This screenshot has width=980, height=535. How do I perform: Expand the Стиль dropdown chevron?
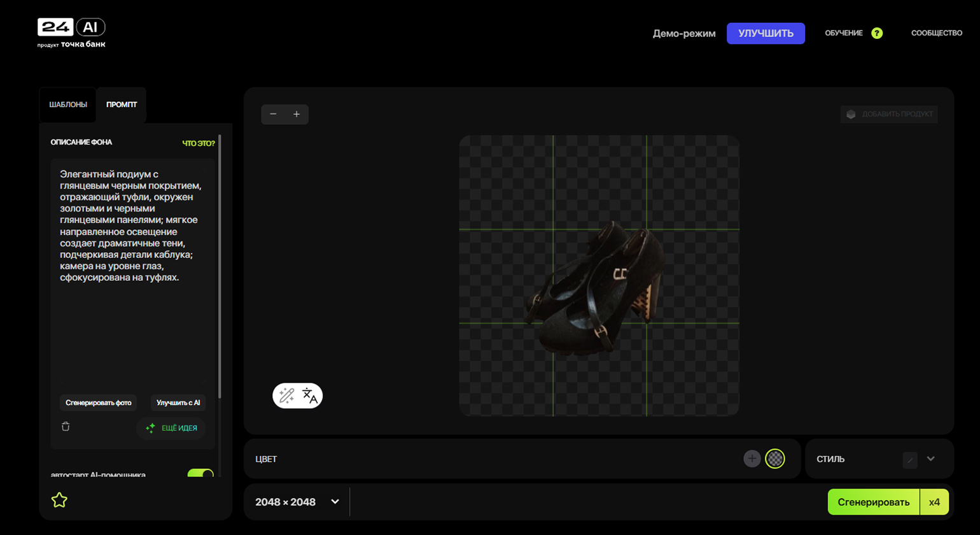pyautogui.click(x=931, y=459)
